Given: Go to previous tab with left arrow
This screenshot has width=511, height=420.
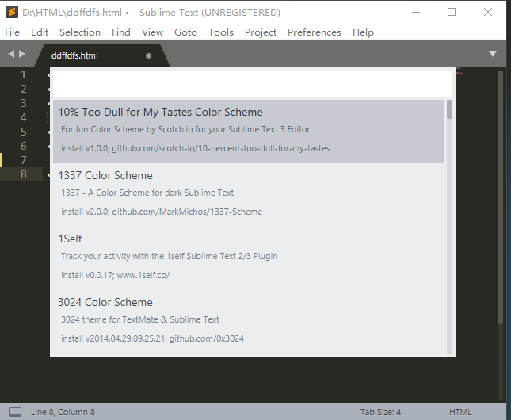Looking at the screenshot, I should pos(11,54).
